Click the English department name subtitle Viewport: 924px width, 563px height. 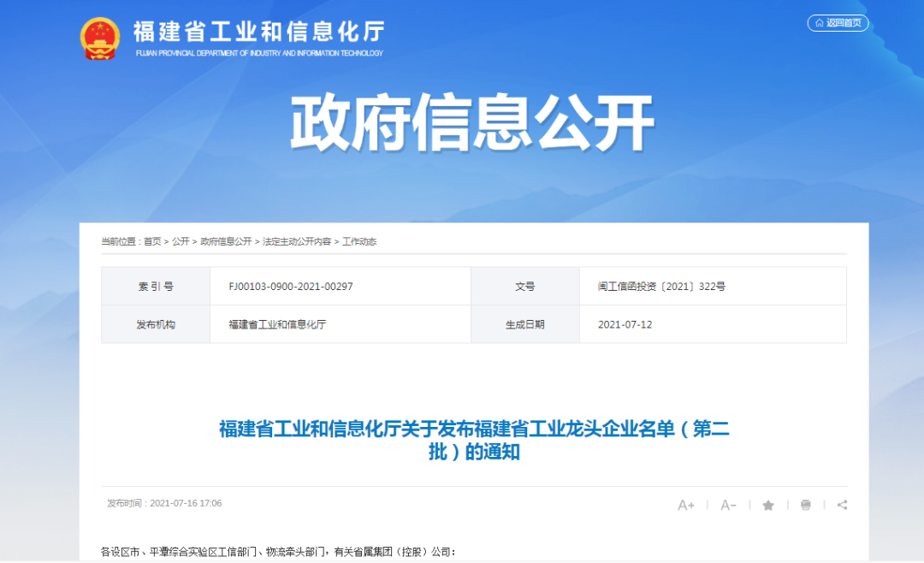pos(259,53)
